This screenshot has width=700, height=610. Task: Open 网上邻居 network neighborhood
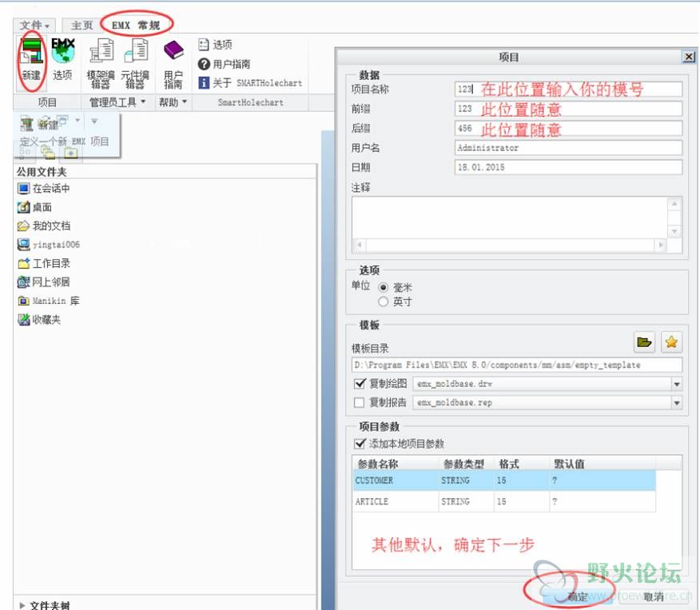44,282
